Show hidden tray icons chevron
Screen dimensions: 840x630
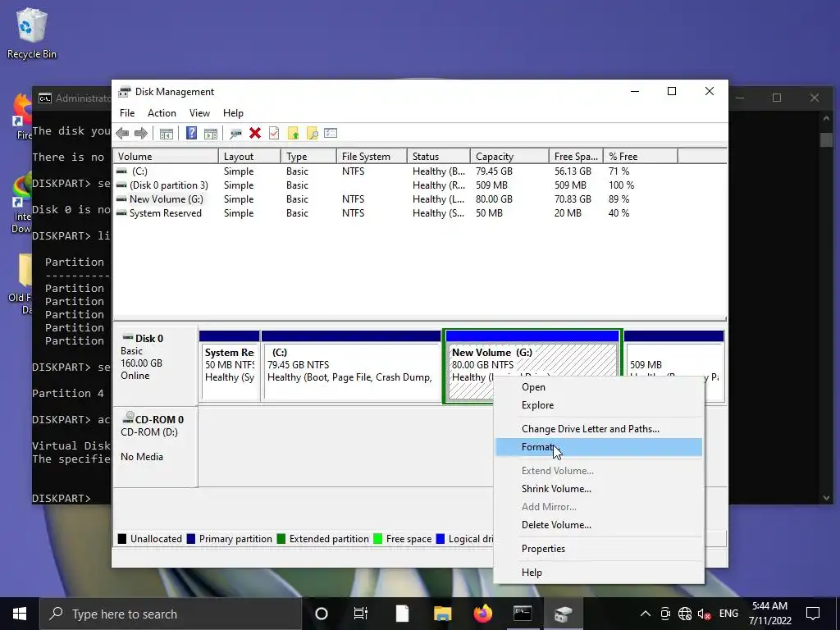click(646, 614)
